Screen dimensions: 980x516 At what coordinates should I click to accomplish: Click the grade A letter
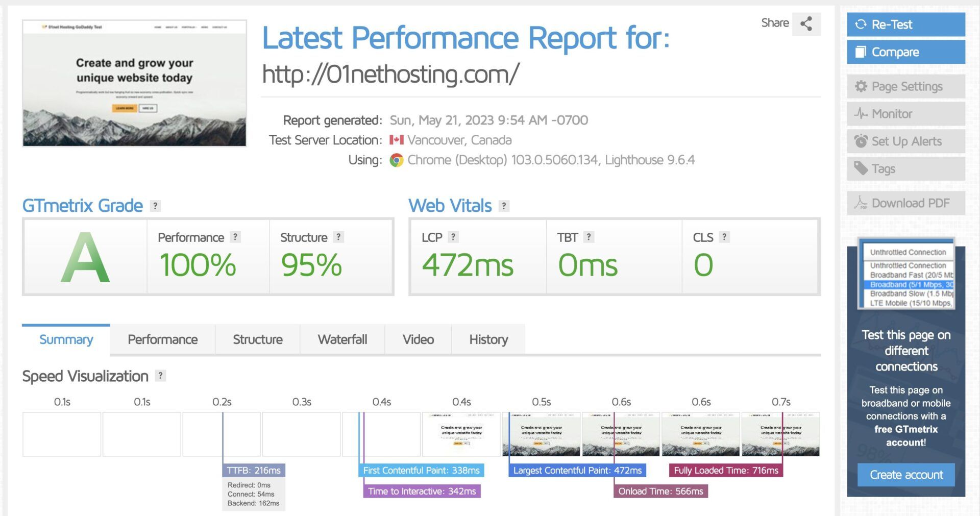click(x=85, y=257)
